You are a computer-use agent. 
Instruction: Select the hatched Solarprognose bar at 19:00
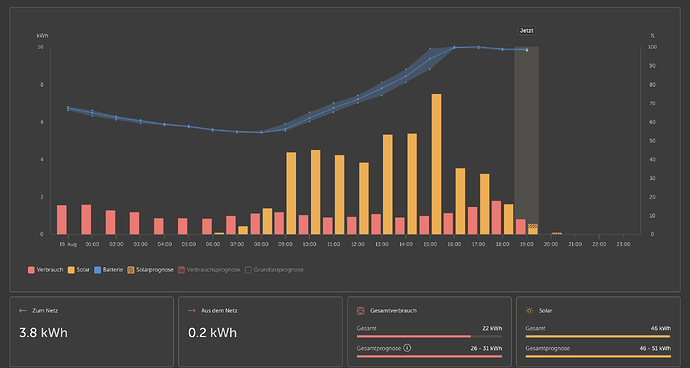pyautogui.click(x=533, y=229)
